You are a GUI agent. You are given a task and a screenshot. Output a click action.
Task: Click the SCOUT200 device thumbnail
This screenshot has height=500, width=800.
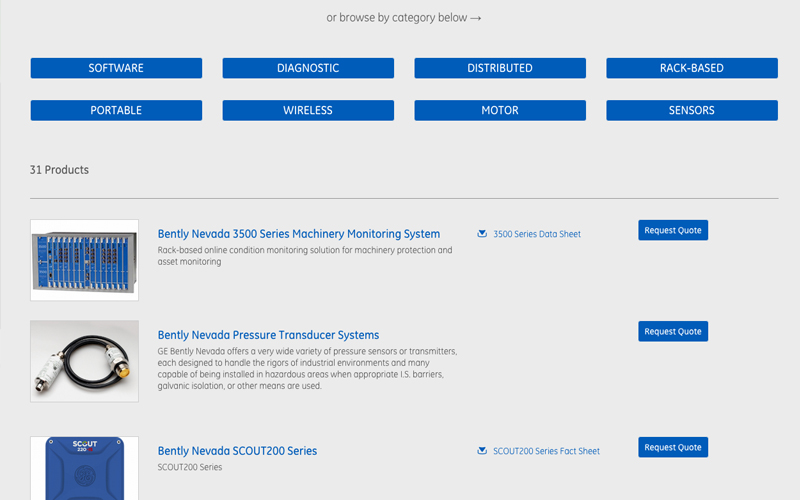[x=84, y=468]
